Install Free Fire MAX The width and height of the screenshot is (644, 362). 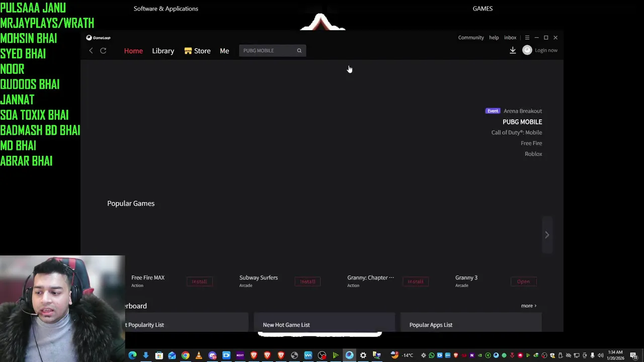pos(199,282)
